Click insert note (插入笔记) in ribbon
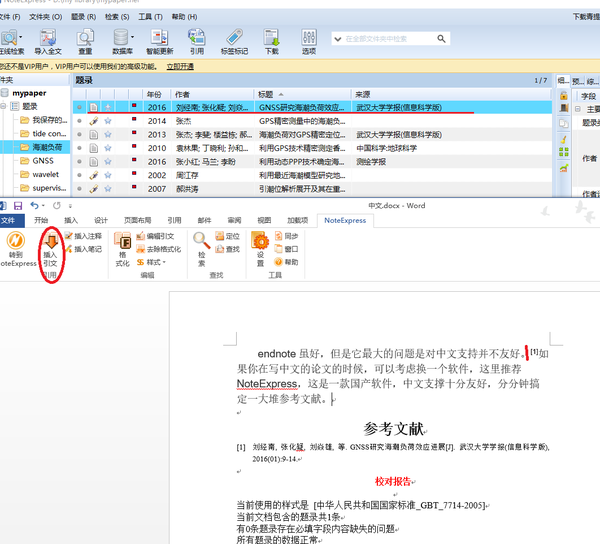The height and width of the screenshot is (544, 600). (x=83, y=249)
